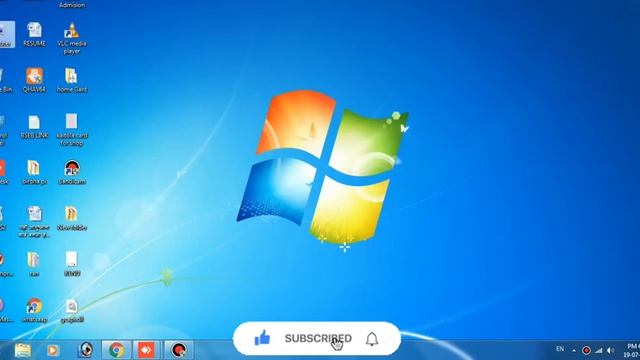Show hidden system tray icons
The width and height of the screenshot is (640, 360).
(574, 350)
